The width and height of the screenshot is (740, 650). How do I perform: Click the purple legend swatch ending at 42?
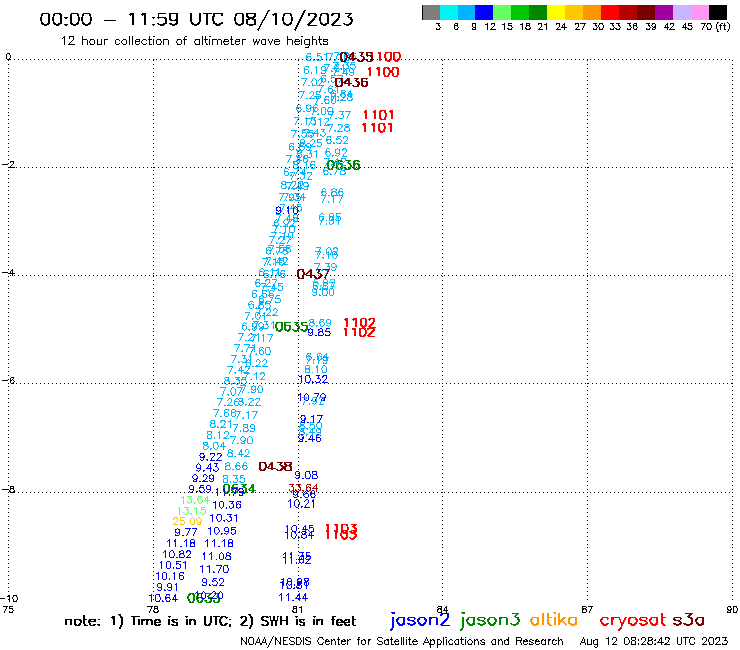tap(664, 12)
